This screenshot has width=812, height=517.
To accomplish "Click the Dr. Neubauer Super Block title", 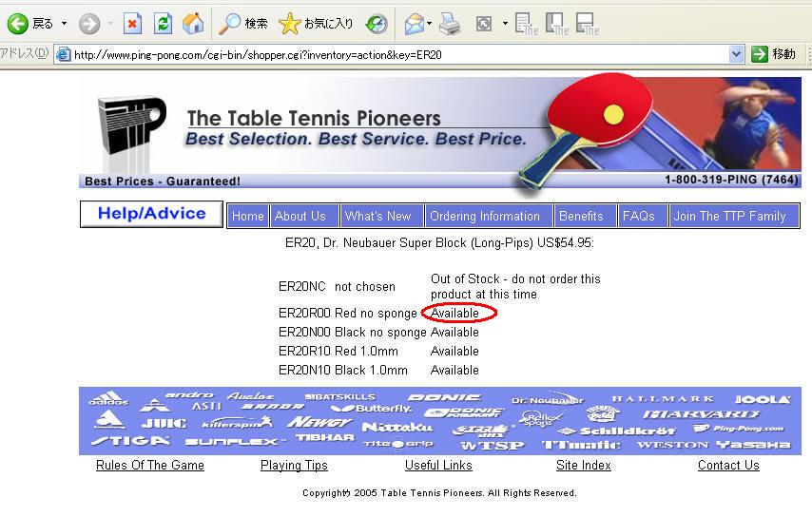I will tap(439, 242).
